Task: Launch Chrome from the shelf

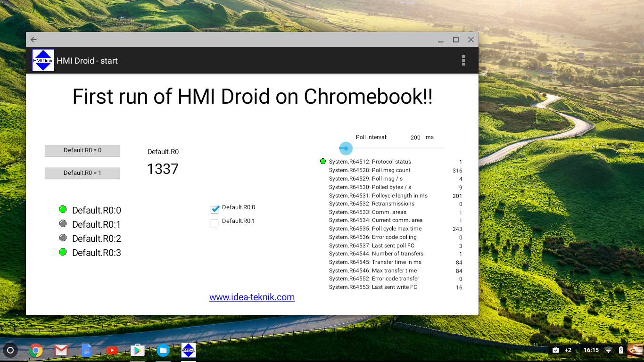Action: click(36, 350)
